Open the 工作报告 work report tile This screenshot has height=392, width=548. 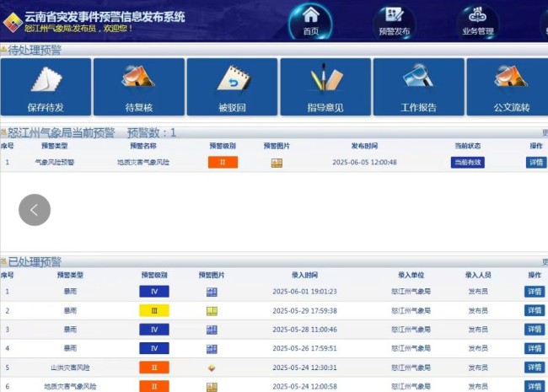tap(418, 87)
